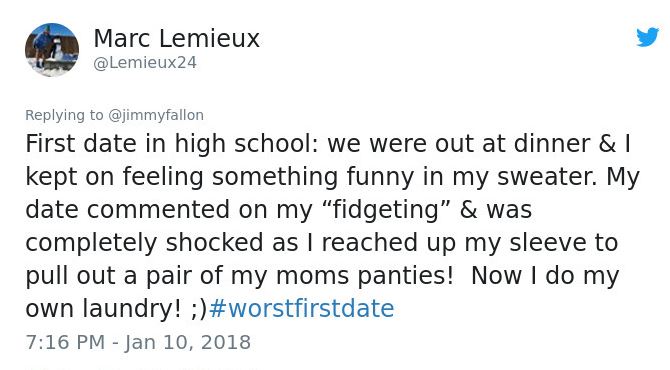Open Marc Lemieux's profile picture
The height and width of the screenshot is (370, 670).
[52, 50]
